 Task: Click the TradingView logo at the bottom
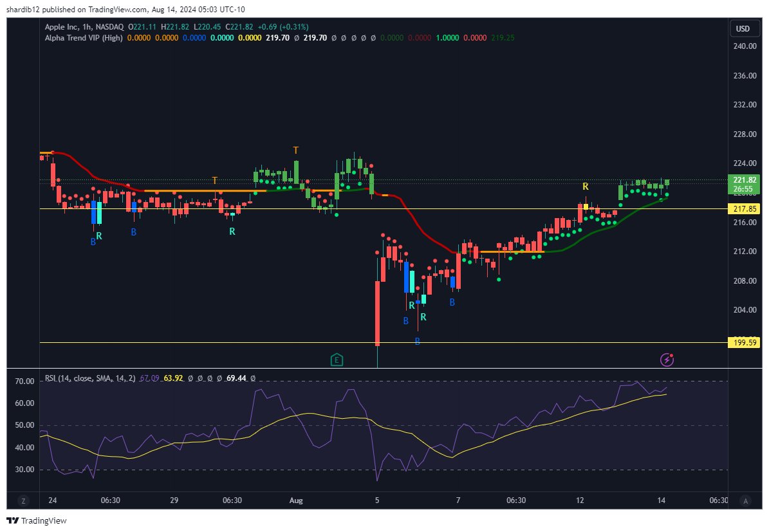(37, 520)
